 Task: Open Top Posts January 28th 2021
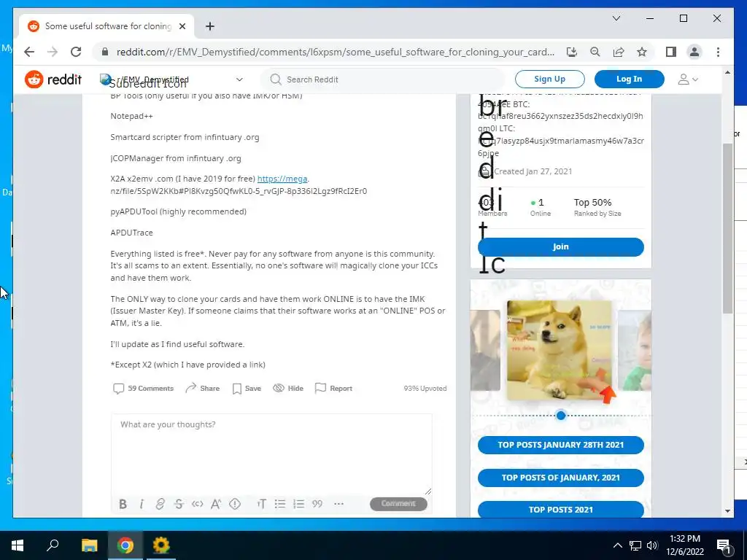[561, 445]
